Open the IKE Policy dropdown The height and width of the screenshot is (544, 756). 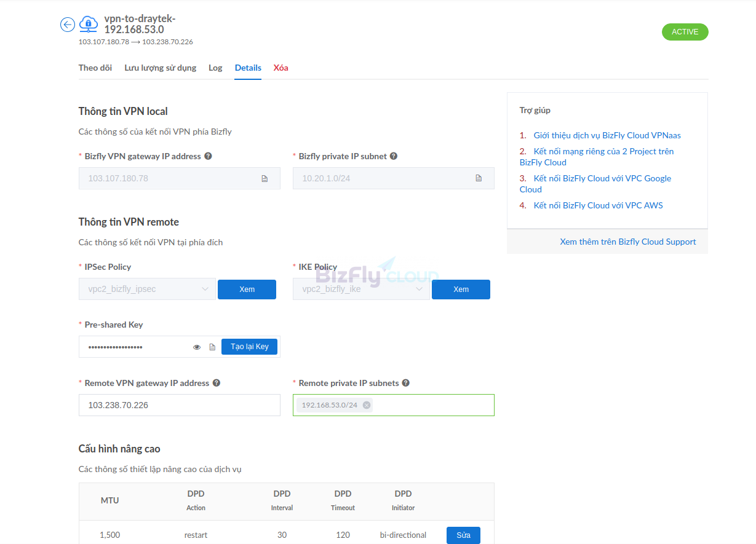pyautogui.click(x=361, y=289)
